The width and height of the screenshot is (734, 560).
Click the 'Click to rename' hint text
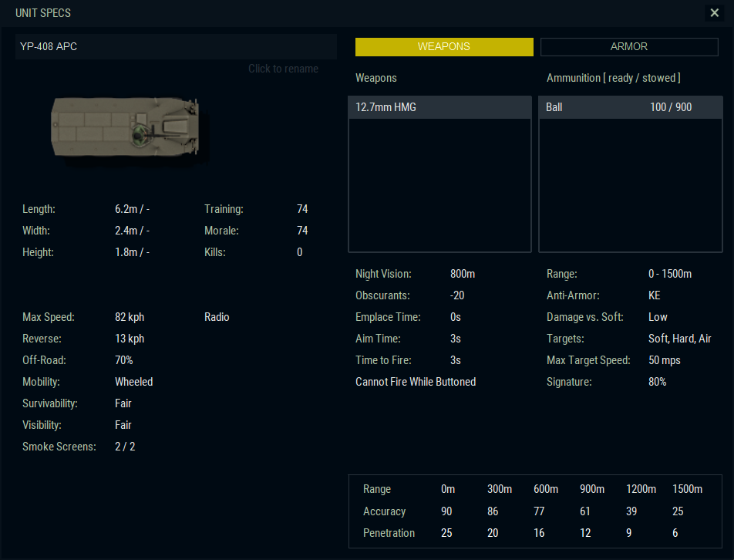[283, 69]
